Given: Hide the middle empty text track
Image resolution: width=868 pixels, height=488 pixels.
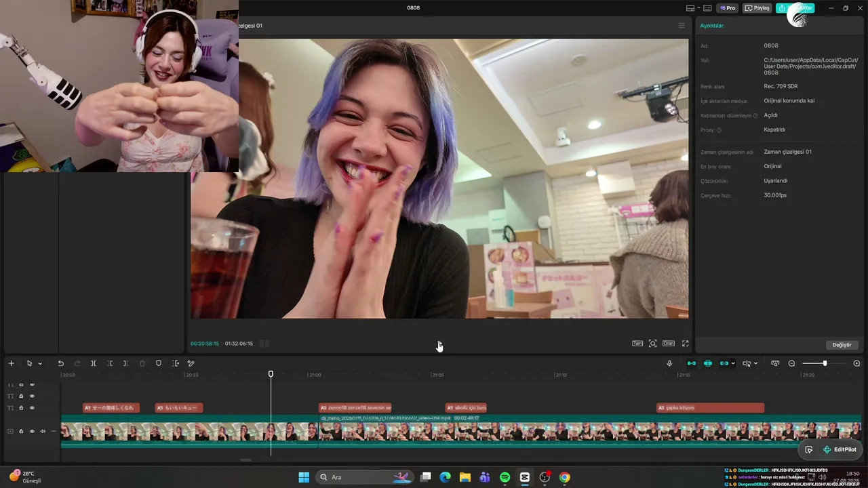Looking at the screenshot, I should pos(32,396).
